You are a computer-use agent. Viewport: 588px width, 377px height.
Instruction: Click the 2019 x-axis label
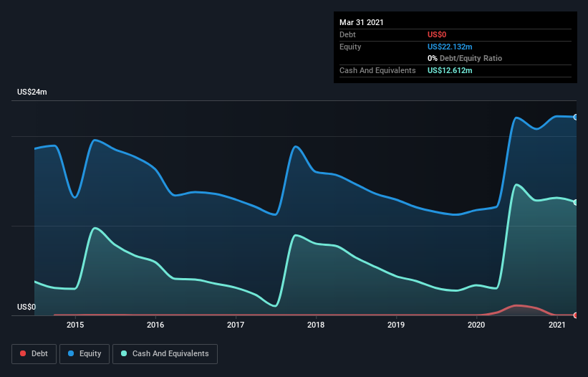pos(396,325)
